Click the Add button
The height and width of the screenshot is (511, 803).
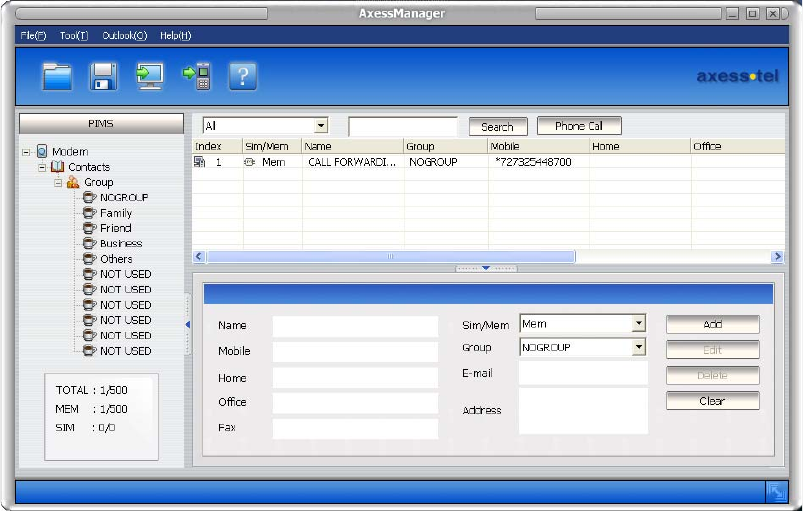click(712, 324)
